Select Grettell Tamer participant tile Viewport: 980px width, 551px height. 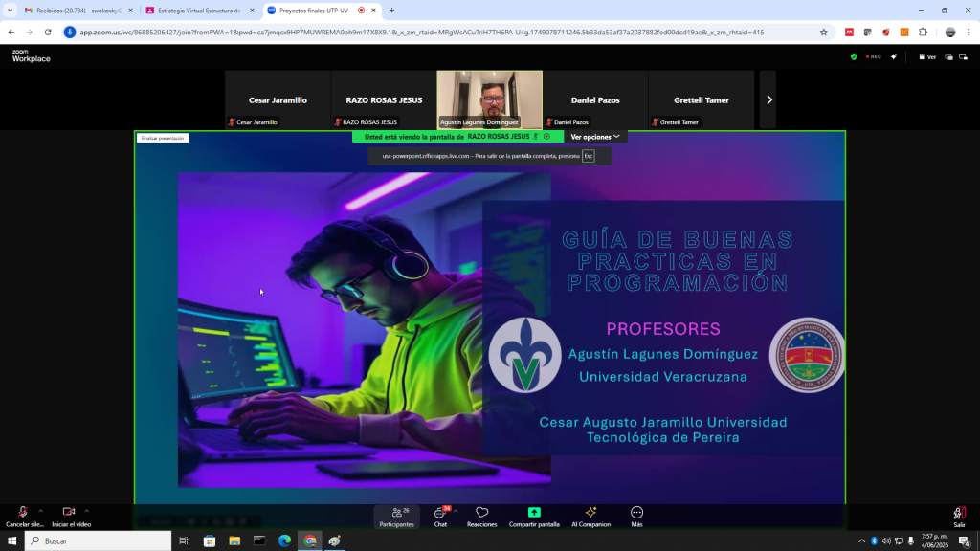(702, 99)
